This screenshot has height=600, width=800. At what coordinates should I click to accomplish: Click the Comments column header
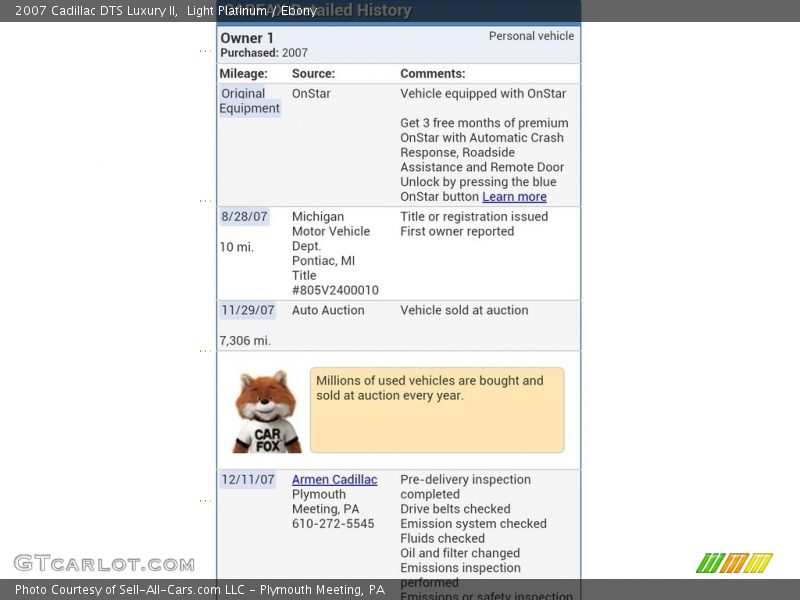[x=433, y=73]
